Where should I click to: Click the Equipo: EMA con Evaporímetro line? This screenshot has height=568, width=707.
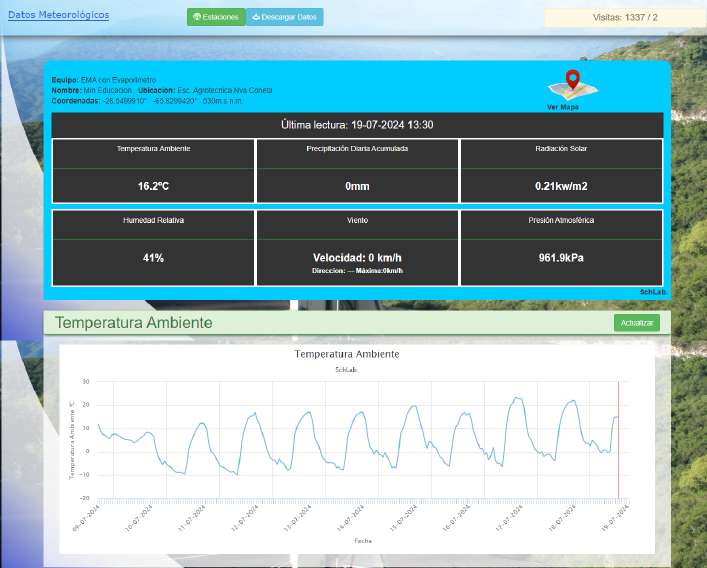point(104,80)
